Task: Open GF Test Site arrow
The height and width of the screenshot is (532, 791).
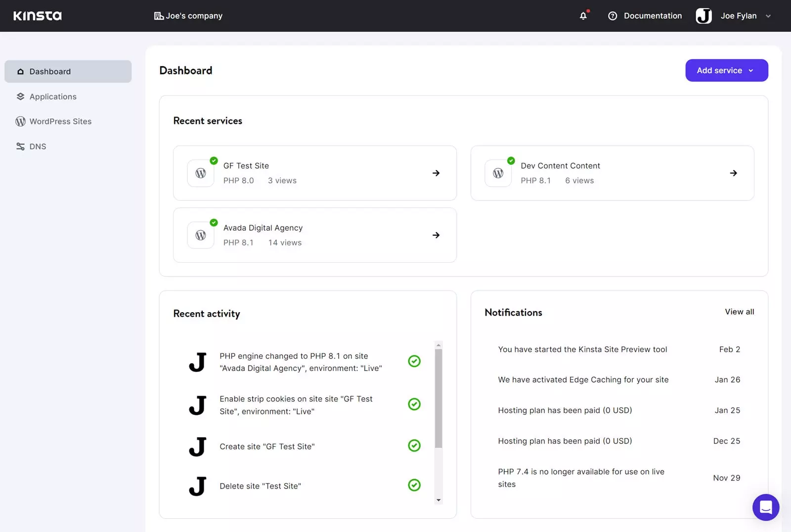Action: (436, 173)
